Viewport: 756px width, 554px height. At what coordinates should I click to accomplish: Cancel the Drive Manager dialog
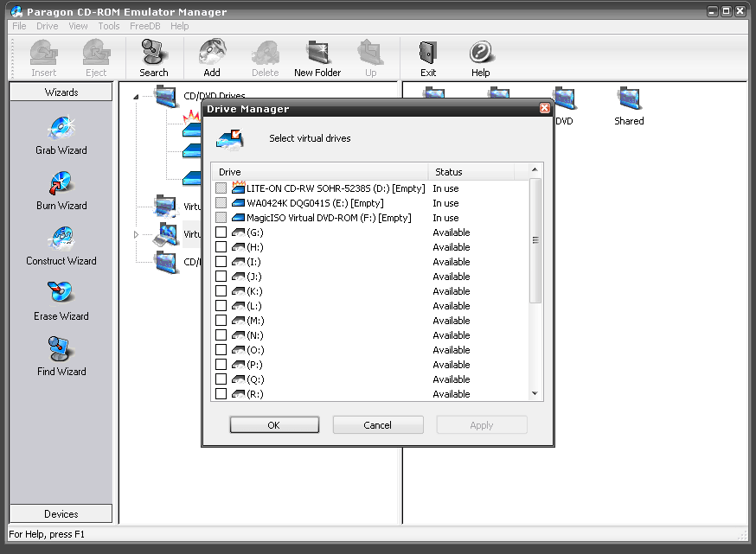tap(378, 424)
